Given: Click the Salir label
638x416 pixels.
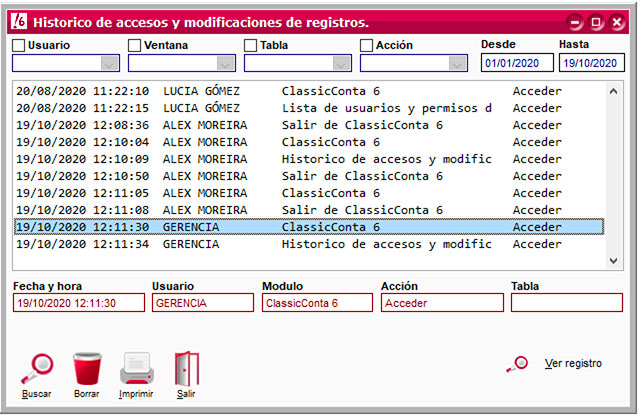Looking at the screenshot, I should [x=186, y=394].
